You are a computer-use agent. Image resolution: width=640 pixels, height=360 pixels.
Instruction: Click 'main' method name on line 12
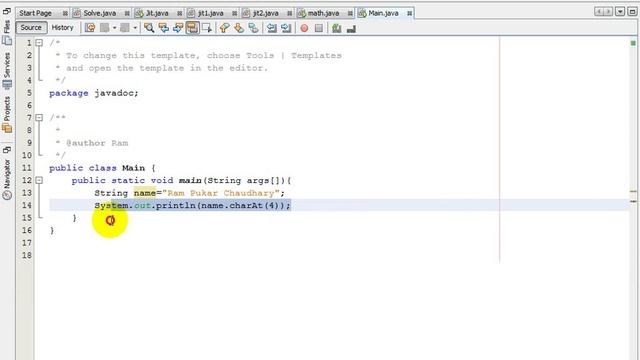click(x=190, y=180)
